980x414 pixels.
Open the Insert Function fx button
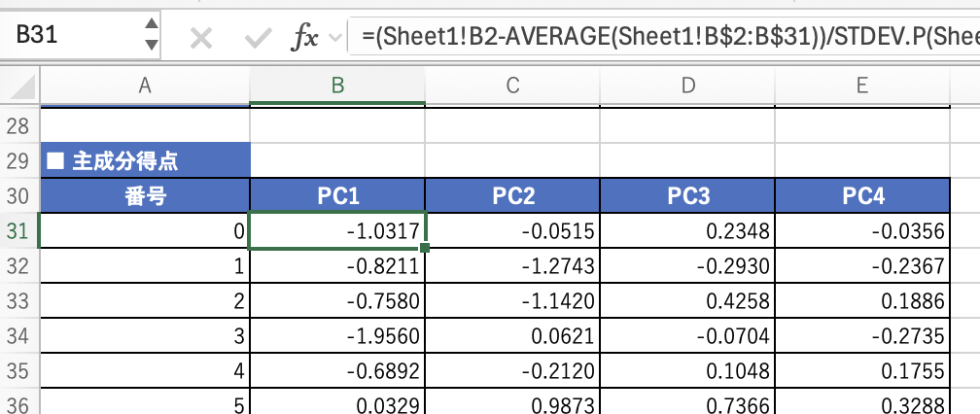(x=305, y=37)
